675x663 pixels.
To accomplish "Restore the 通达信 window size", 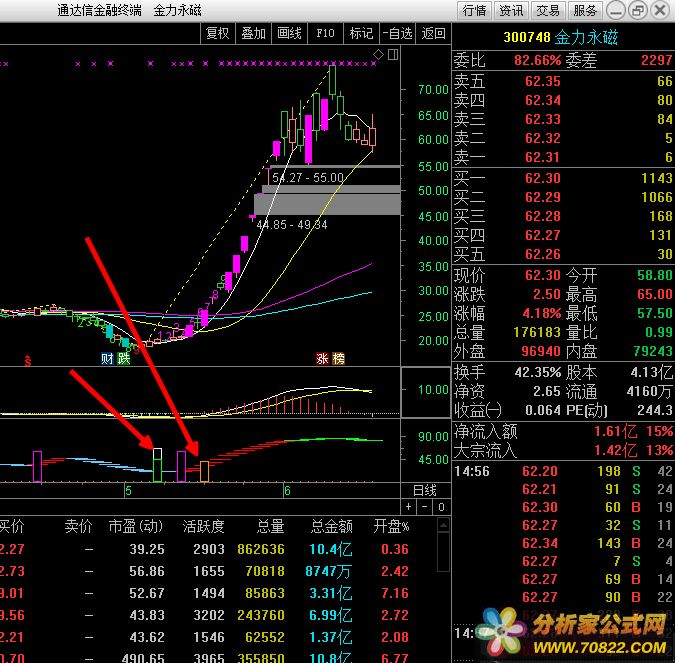I will pyautogui.click(x=638, y=10).
